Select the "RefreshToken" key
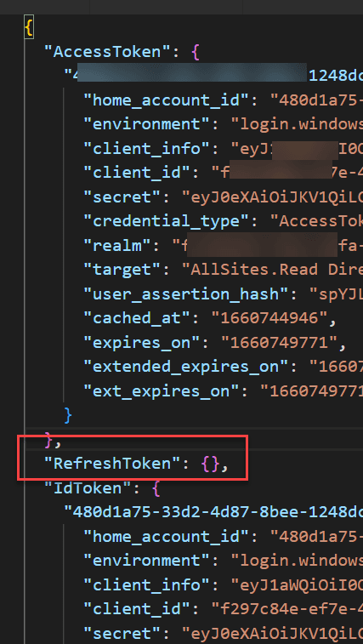The image size is (363, 644). pos(113,464)
